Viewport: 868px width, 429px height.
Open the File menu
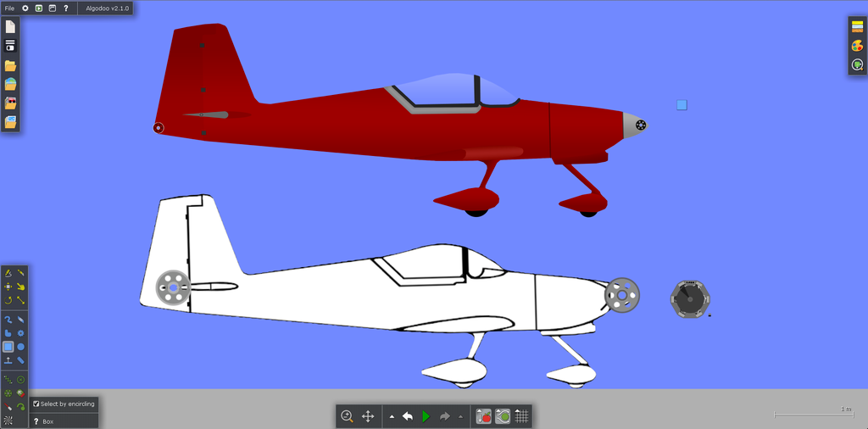pyautogui.click(x=9, y=8)
